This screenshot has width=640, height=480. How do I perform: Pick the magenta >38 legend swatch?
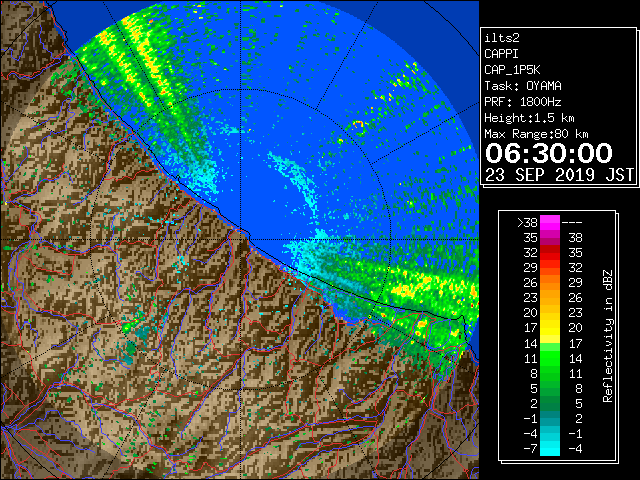[x=550, y=223]
